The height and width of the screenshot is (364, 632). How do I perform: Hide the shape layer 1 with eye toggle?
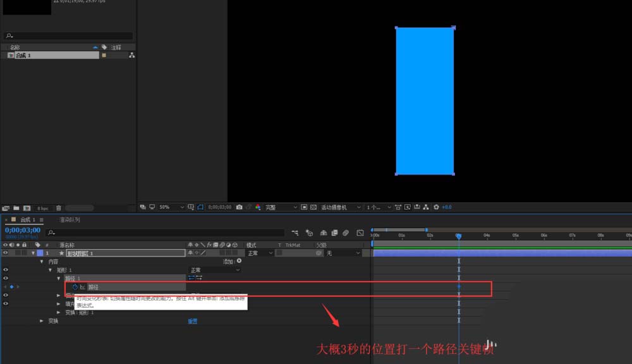tap(5, 253)
